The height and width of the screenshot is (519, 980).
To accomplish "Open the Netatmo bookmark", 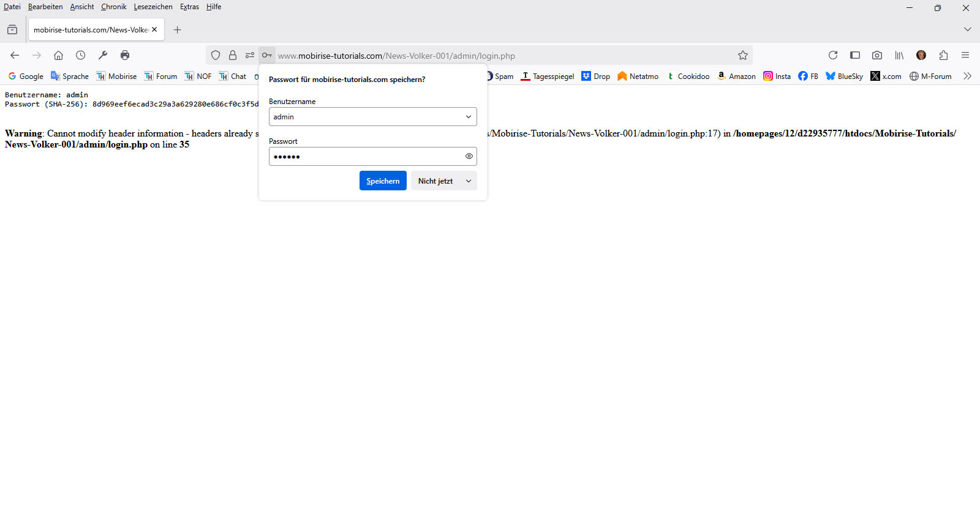I will (638, 77).
